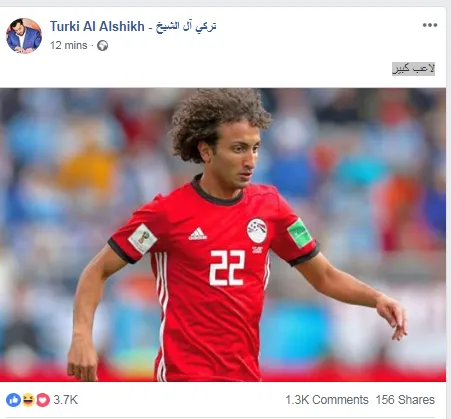The width and height of the screenshot is (451, 419).
Task: Click the public globe privacy icon
Action: tap(102, 45)
